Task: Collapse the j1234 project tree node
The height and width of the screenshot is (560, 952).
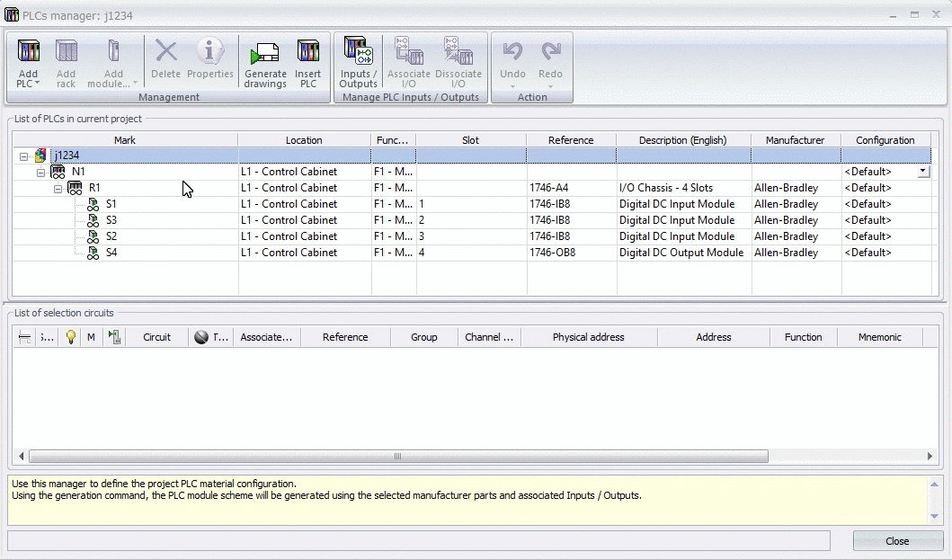Action: [x=23, y=156]
